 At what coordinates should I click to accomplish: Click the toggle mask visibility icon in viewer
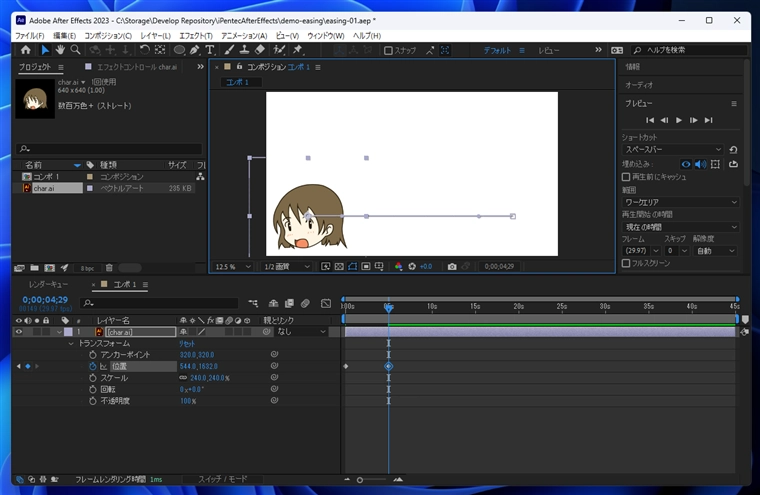[352, 266]
